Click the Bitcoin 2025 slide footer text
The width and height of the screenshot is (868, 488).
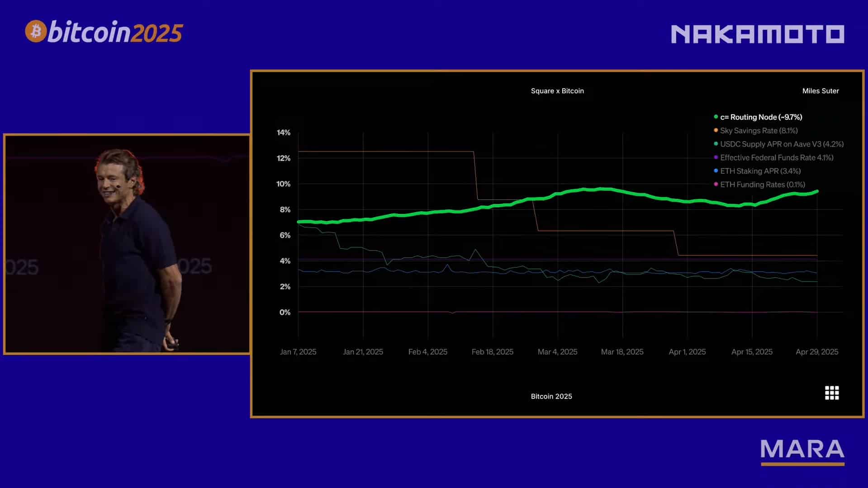tap(551, 396)
